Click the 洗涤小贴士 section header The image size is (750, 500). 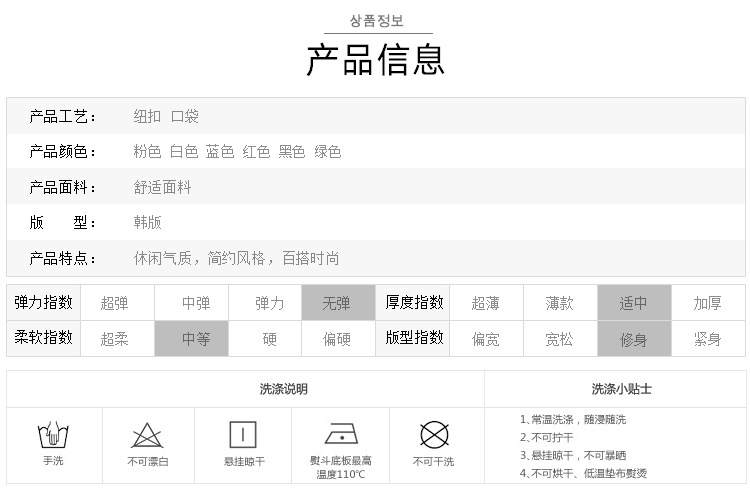pyautogui.click(x=621, y=389)
